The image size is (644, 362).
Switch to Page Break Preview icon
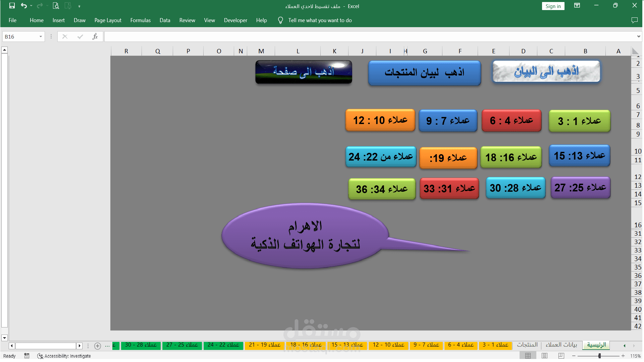click(561, 356)
